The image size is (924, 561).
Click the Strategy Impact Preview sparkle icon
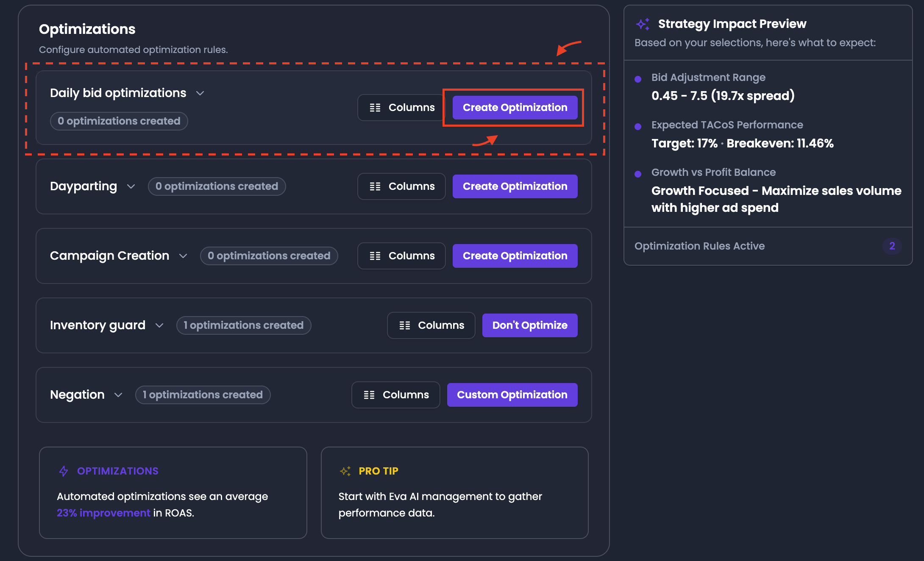click(643, 24)
